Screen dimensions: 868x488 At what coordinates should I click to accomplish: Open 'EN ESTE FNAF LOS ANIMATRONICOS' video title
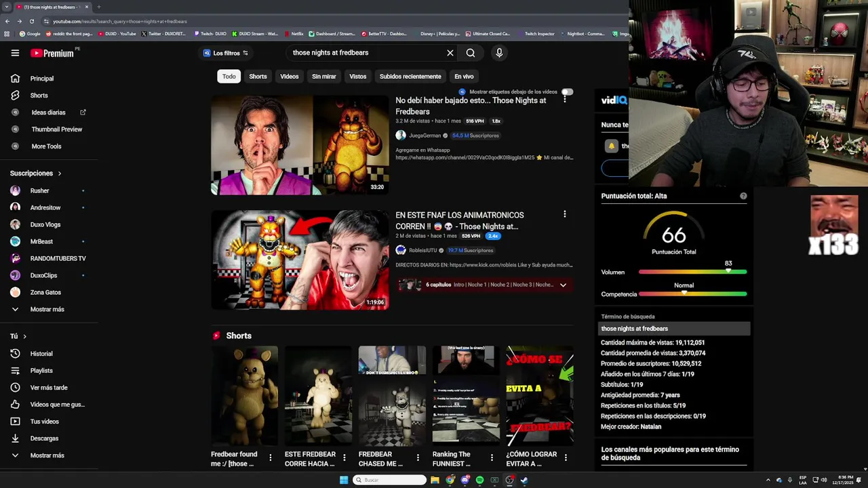pos(460,220)
